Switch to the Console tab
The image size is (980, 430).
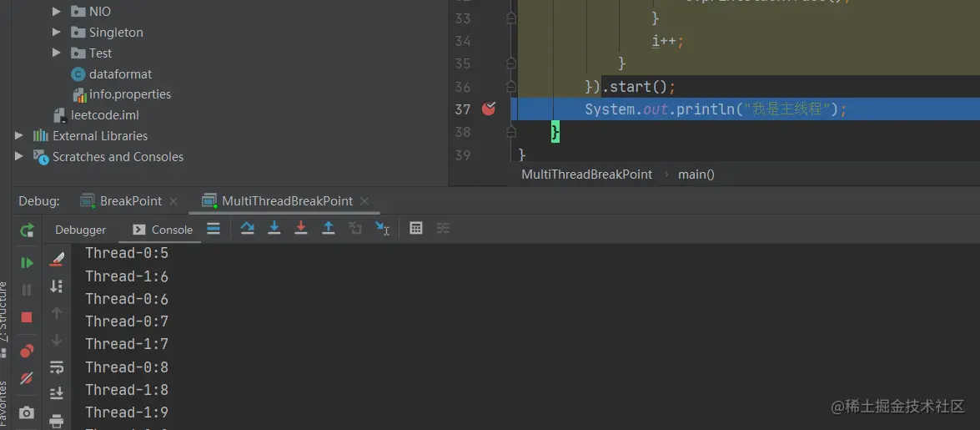click(163, 230)
